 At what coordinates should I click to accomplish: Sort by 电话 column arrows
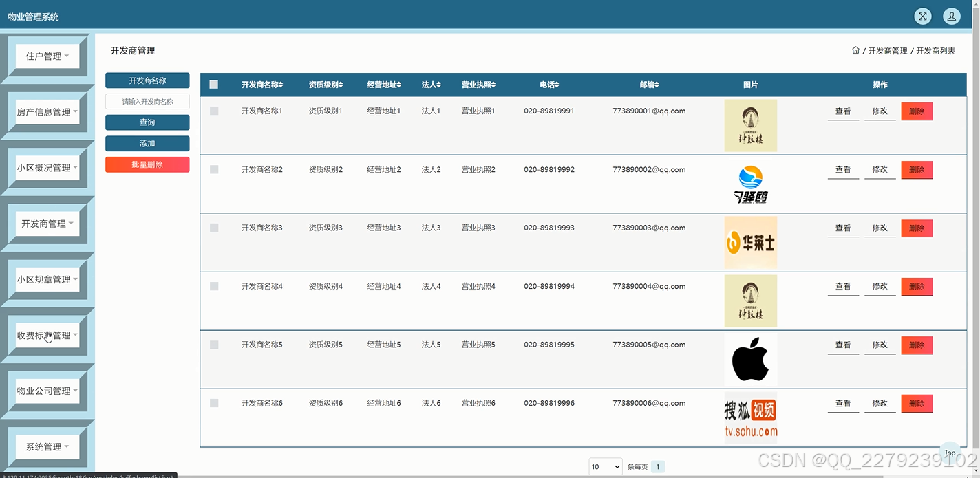[x=556, y=85]
